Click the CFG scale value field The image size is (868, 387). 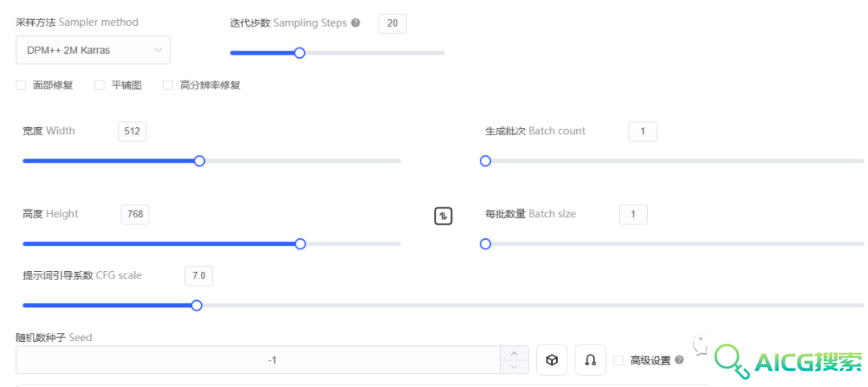[x=199, y=276]
